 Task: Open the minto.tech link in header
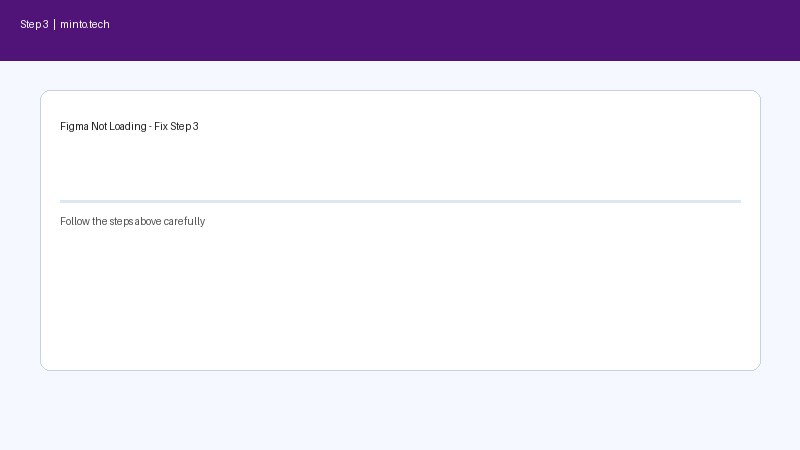85,24
